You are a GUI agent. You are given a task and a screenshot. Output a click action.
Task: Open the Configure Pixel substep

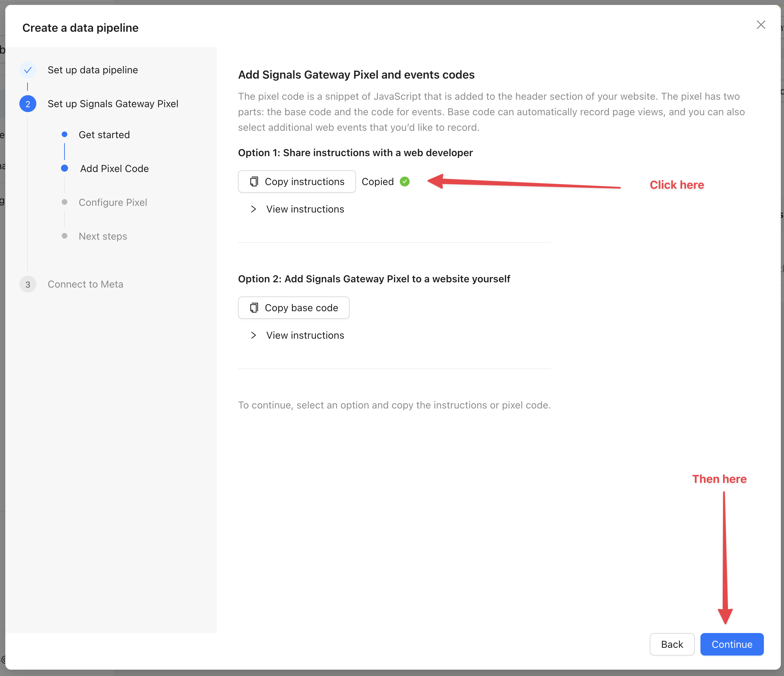click(113, 202)
